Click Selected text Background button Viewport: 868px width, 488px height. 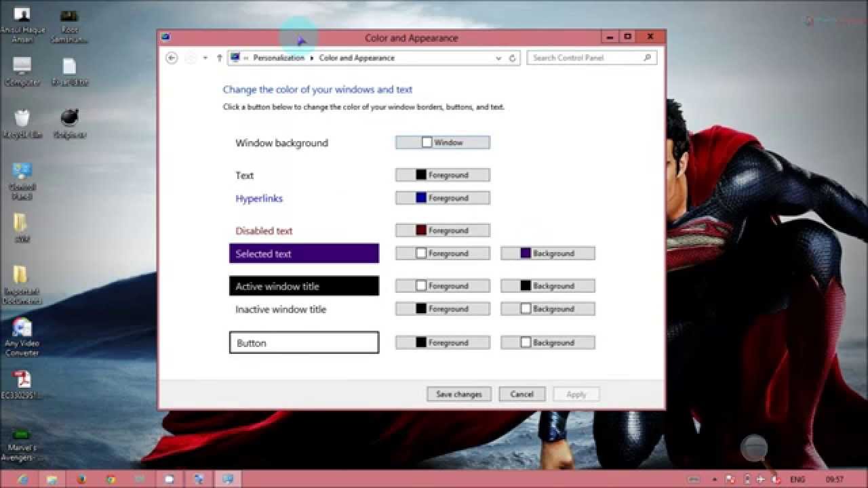click(548, 253)
